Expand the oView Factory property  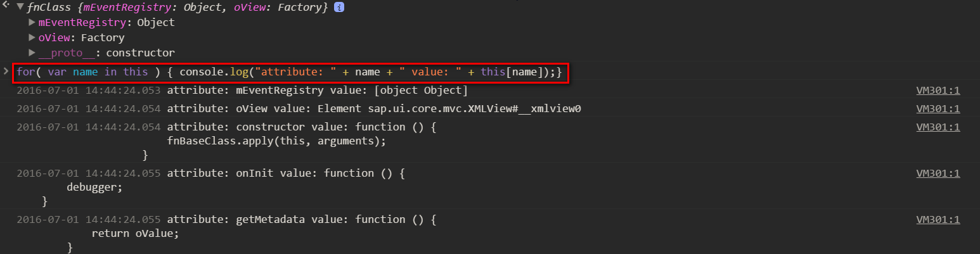(x=32, y=37)
